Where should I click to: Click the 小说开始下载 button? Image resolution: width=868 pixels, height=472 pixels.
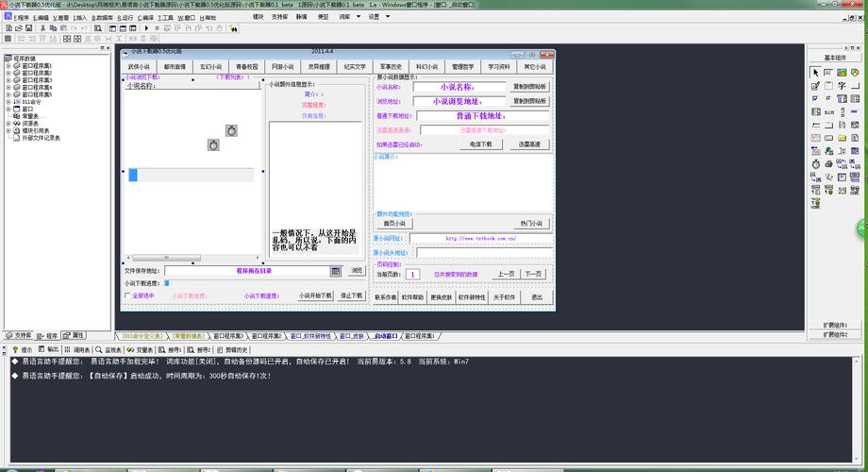315,295
